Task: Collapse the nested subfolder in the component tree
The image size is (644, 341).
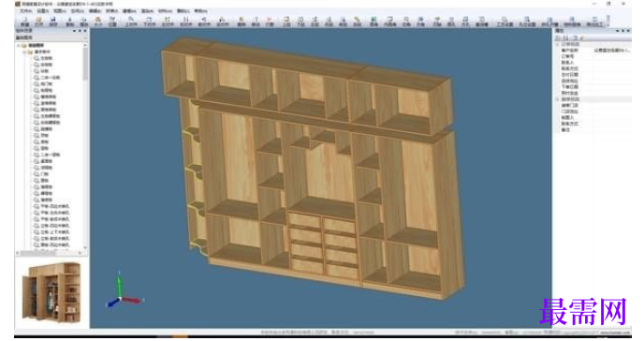Action: 24,52
